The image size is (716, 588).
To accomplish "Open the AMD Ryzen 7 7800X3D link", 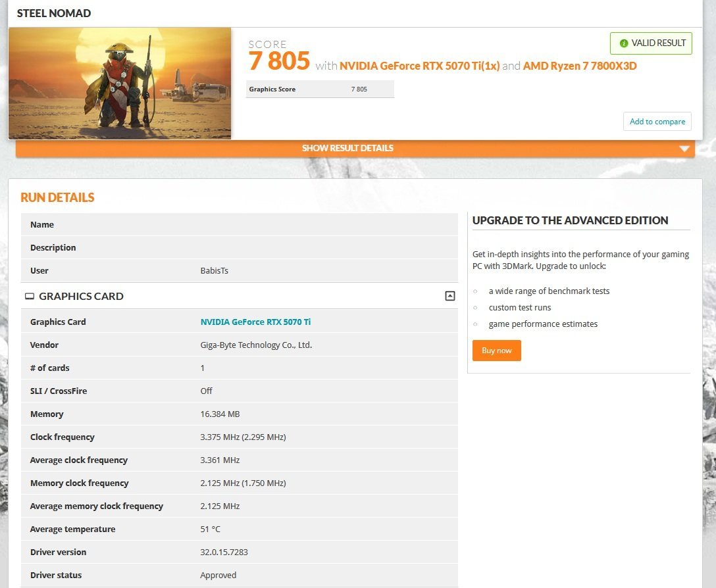I will pyautogui.click(x=580, y=66).
